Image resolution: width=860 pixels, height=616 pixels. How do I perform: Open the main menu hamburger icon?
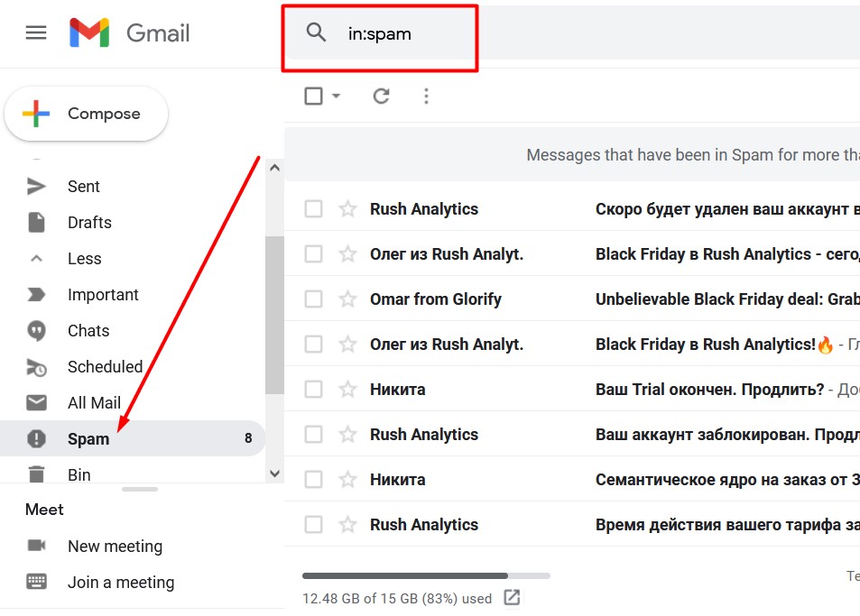click(36, 32)
